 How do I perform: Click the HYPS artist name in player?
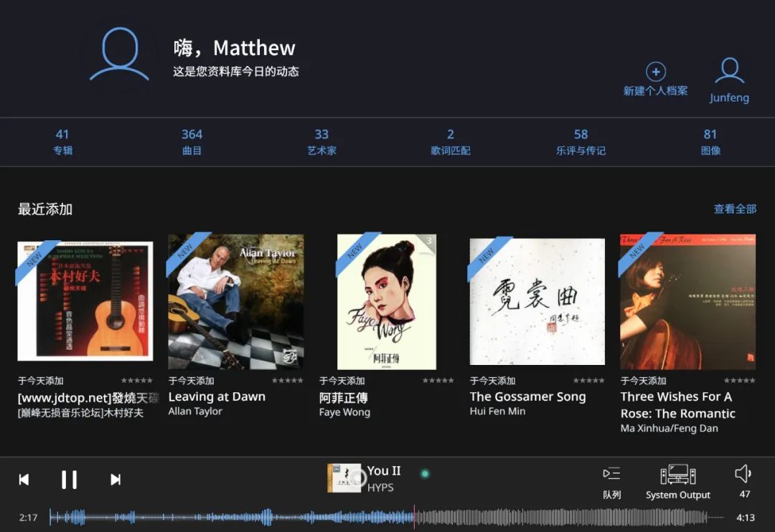[380, 488]
